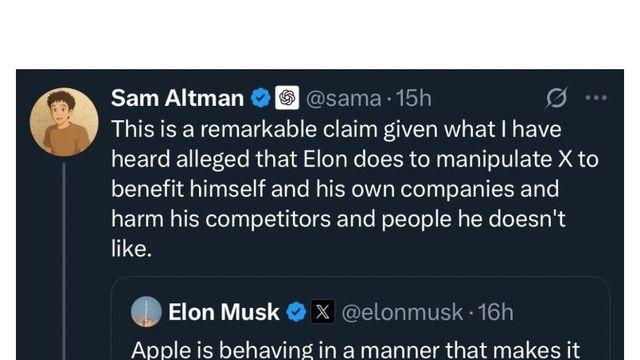Screen dimensions: 640x360
Task: Click 'harm his competitors' text line
Action: (x=338, y=219)
